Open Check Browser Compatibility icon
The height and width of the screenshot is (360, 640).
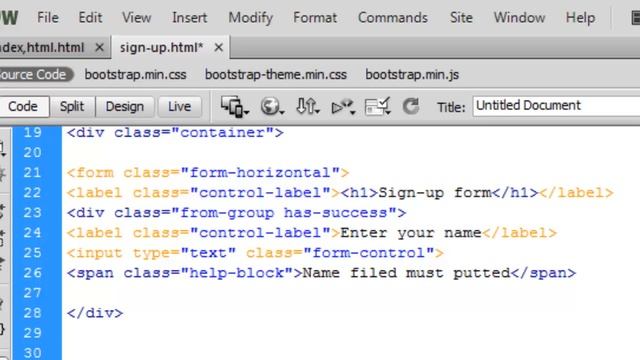pos(378,107)
